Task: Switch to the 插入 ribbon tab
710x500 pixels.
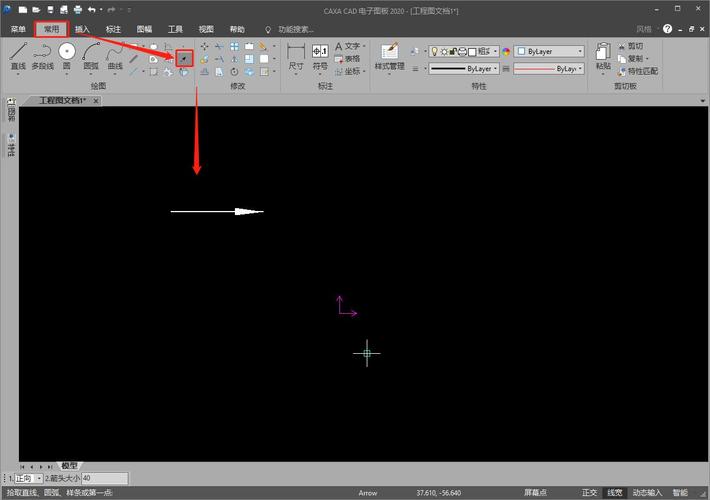Action: pyautogui.click(x=82, y=29)
